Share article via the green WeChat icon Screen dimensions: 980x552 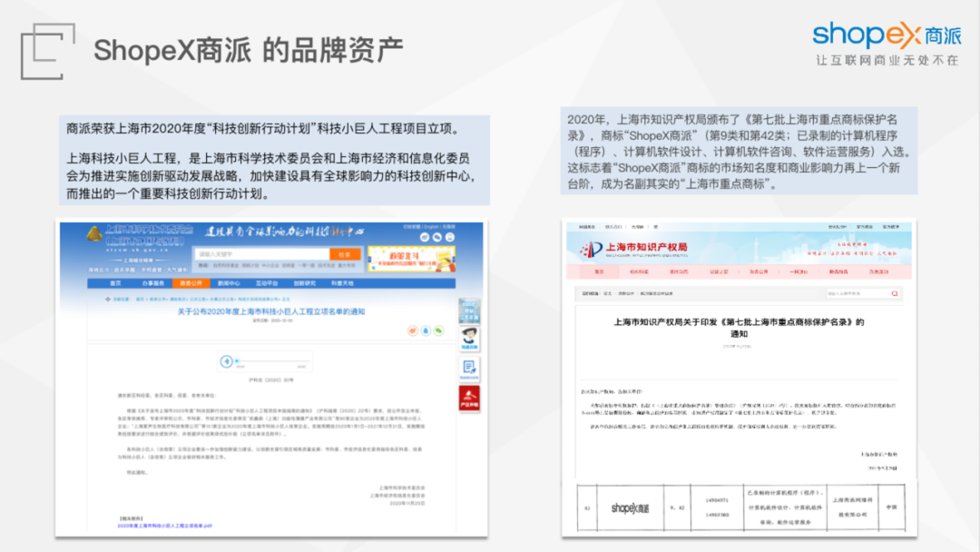(439, 330)
